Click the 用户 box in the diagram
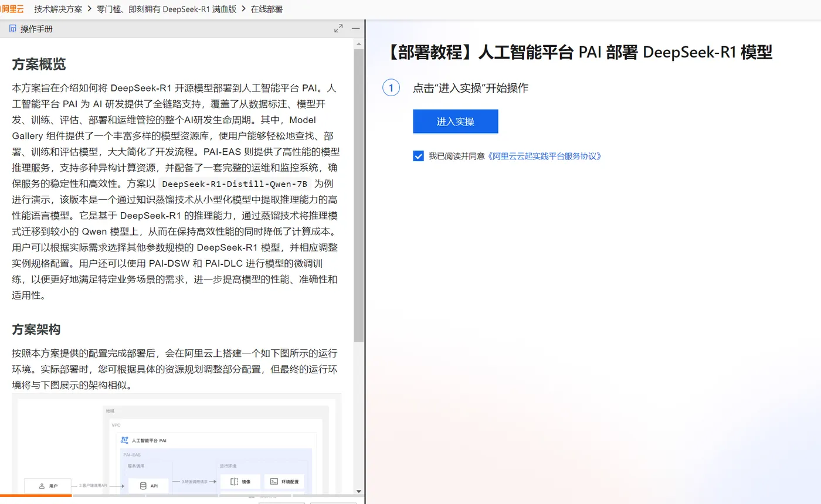This screenshot has width=821, height=504. 48,486
